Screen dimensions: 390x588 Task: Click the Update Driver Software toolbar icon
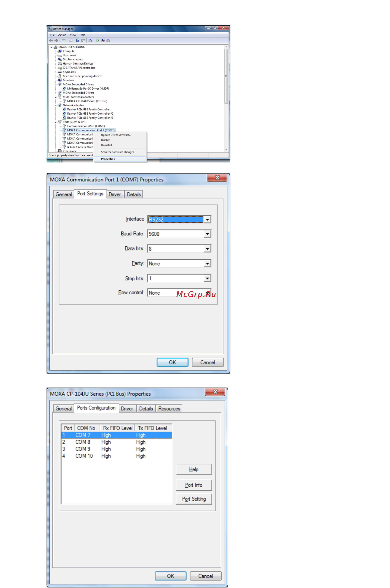tap(98, 41)
